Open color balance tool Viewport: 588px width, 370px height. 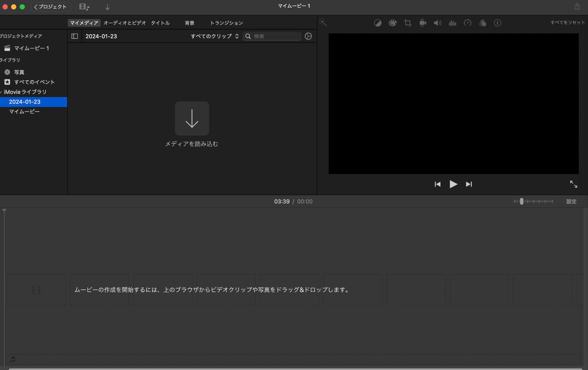(x=378, y=23)
